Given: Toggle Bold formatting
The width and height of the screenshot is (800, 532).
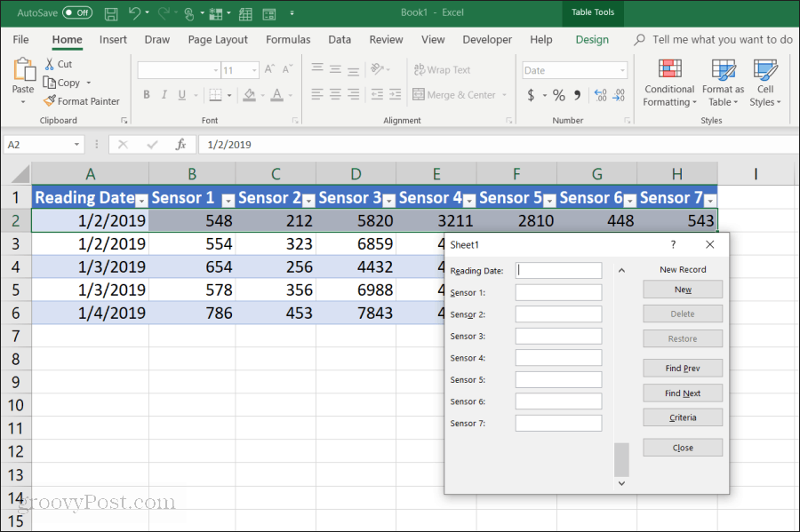Looking at the screenshot, I should pyautogui.click(x=147, y=95).
